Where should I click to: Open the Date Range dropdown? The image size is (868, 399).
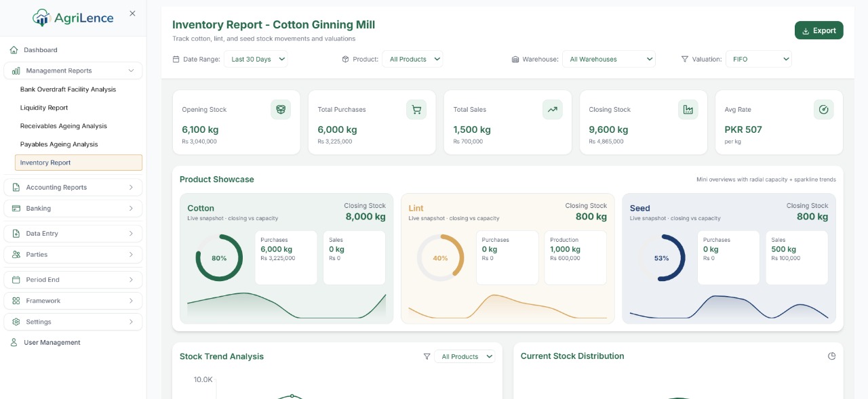[256, 60]
